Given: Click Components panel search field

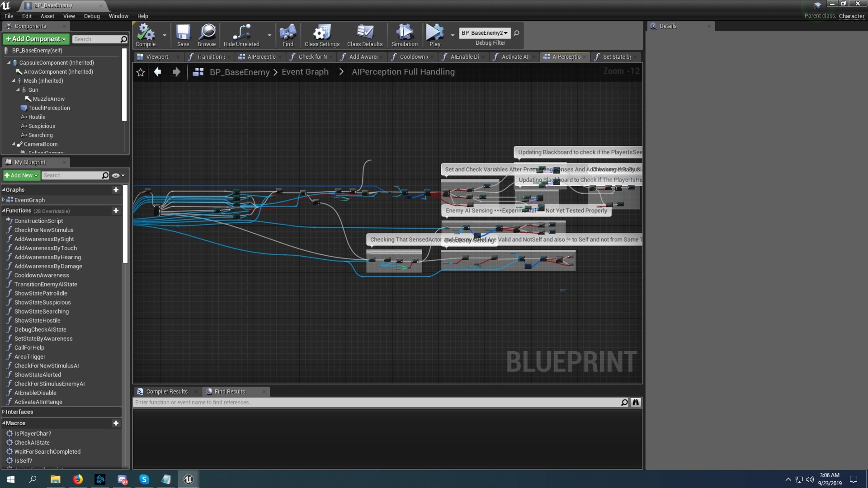Looking at the screenshot, I should coord(96,39).
